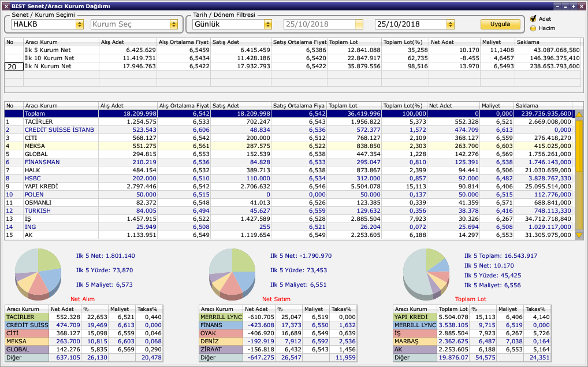Click the greyed-out start date field
588x367 pixels.
click(323, 24)
